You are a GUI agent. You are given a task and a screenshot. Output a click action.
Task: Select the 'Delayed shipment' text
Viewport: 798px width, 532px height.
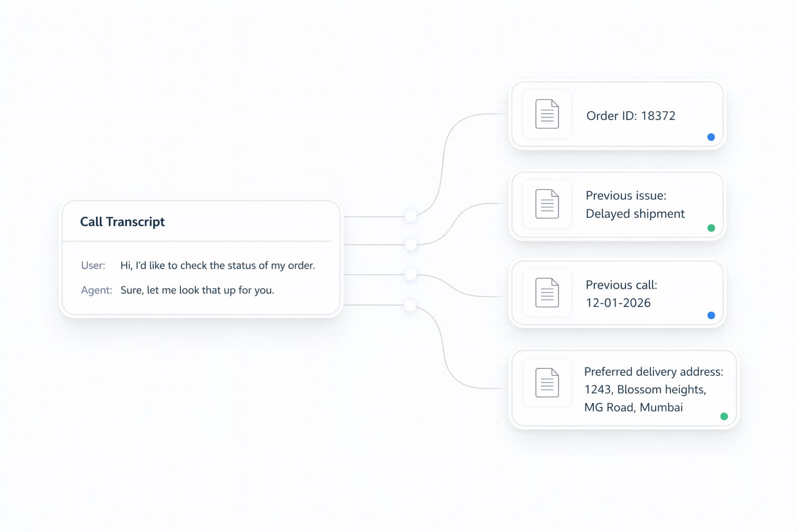click(x=635, y=214)
